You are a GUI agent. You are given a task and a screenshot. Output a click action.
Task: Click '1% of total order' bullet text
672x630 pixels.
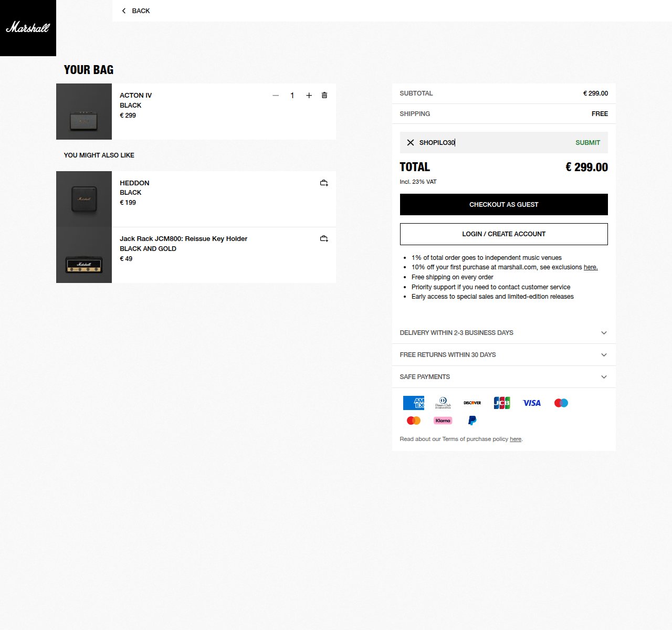[487, 258]
